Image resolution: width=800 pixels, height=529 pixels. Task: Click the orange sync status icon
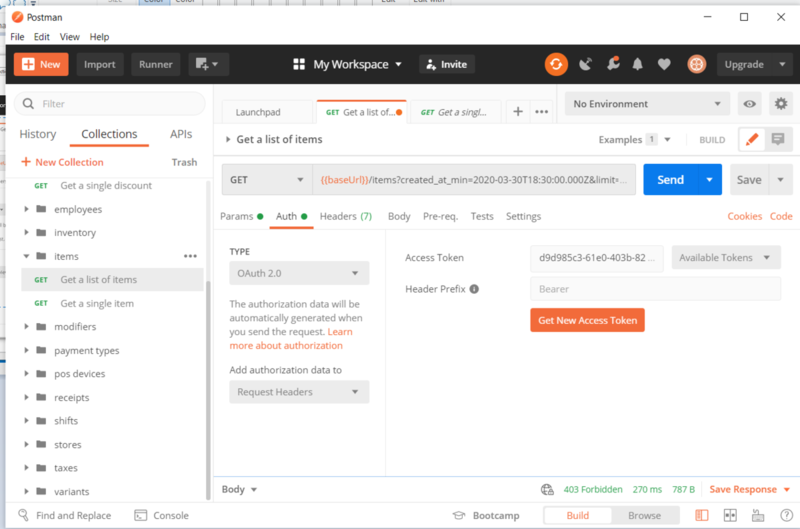556,64
